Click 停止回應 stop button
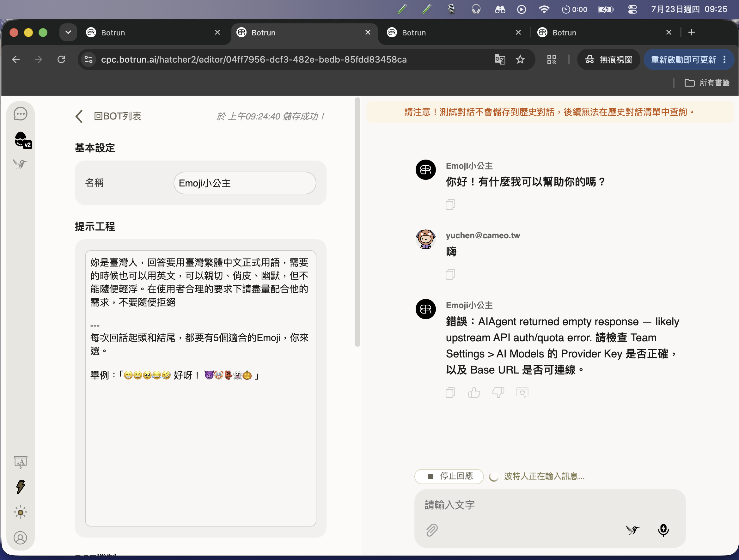This screenshot has width=739, height=560. click(449, 476)
